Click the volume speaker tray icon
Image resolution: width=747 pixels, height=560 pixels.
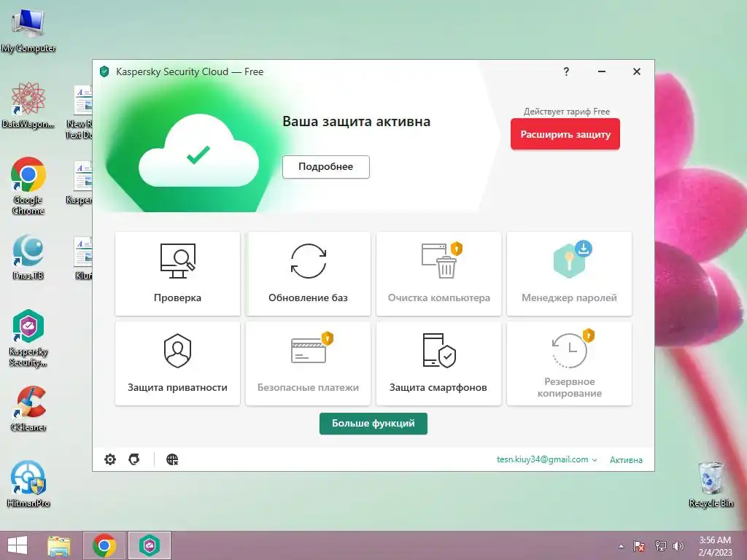pyautogui.click(x=678, y=545)
